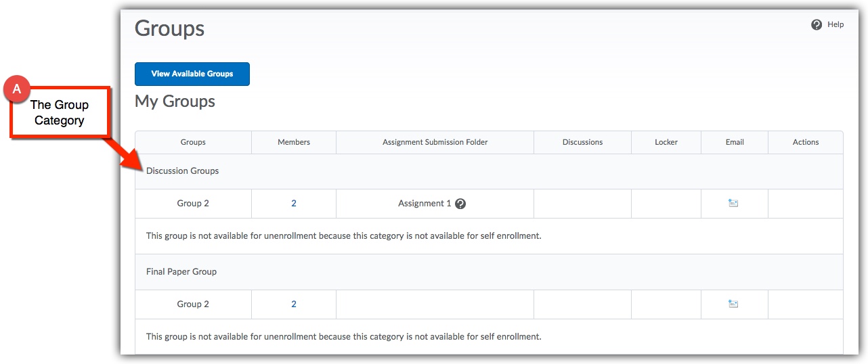Open the Help link text
868x364 pixels.
[x=836, y=25]
